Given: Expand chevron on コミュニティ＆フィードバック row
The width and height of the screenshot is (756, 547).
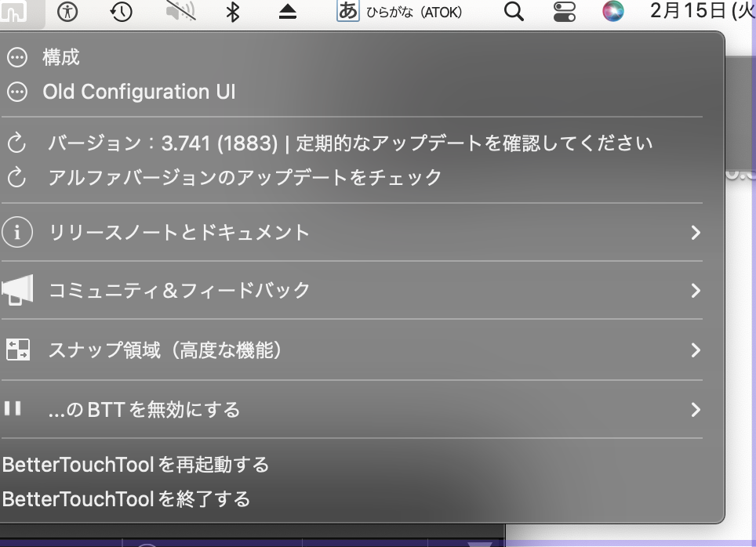Looking at the screenshot, I should click(696, 290).
